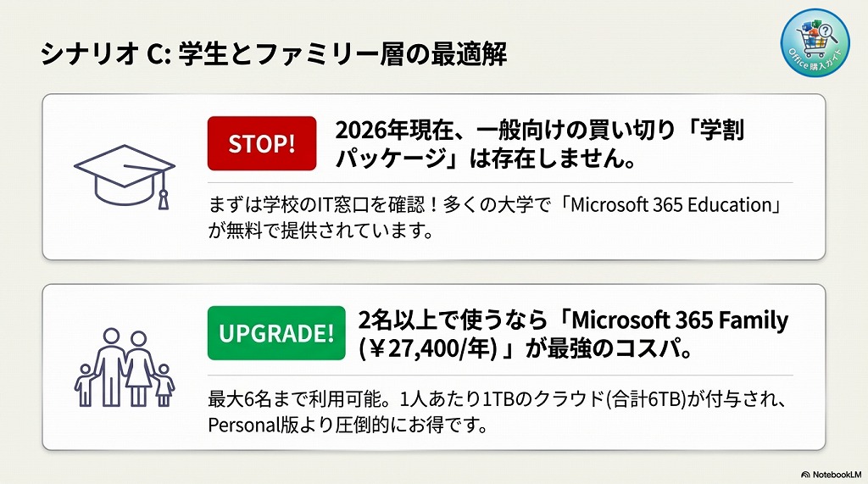Click the graduation cap icon

(124, 172)
